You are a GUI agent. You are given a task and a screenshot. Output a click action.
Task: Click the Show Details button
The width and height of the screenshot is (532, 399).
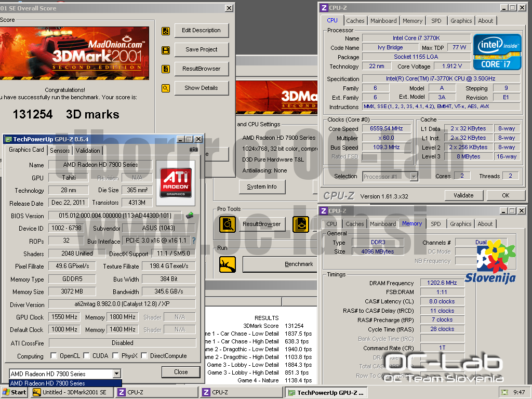coord(202,88)
